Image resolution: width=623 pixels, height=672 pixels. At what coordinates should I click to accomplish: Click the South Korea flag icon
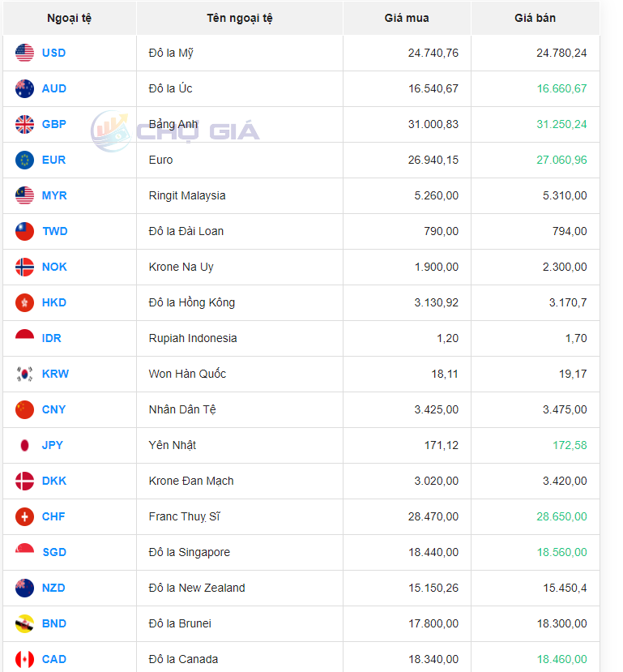(24, 374)
